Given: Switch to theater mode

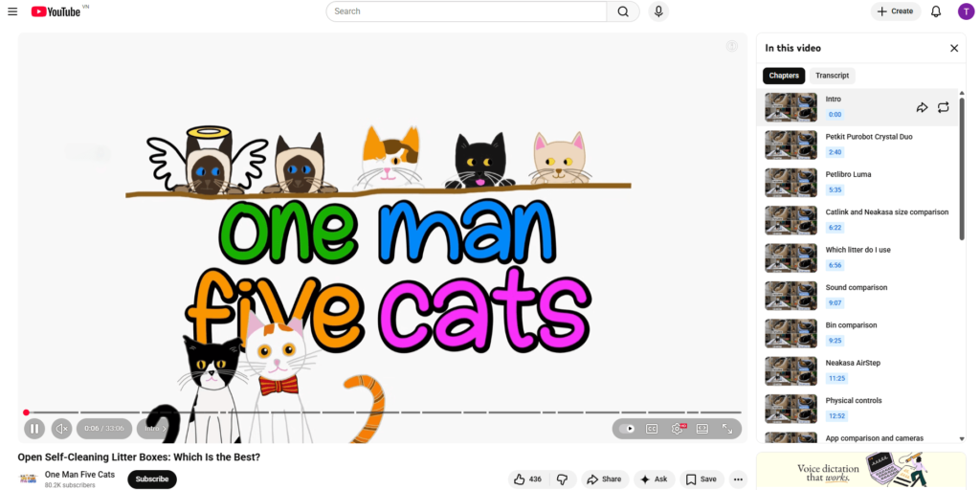Looking at the screenshot, I should pyautogui.click(x=702, y=428).
